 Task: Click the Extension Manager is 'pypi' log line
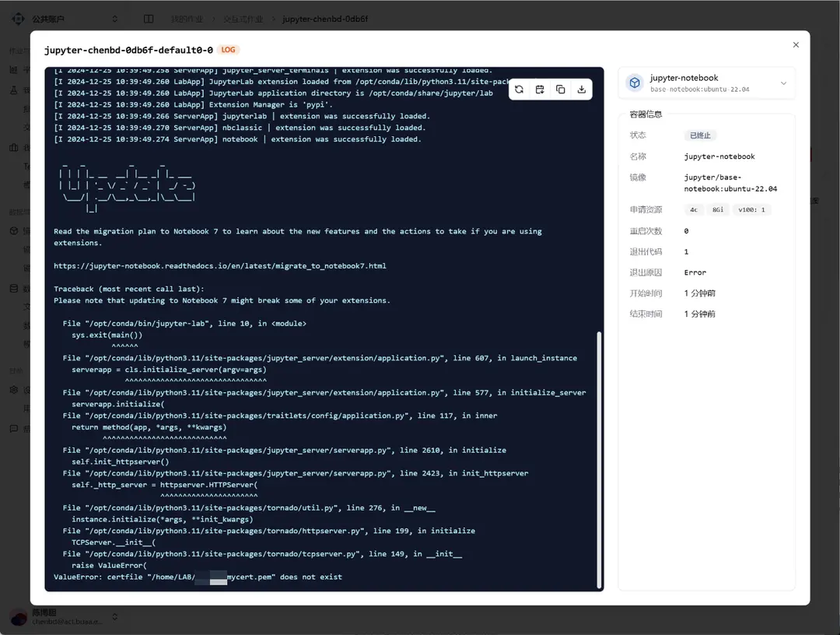[193, 104]
